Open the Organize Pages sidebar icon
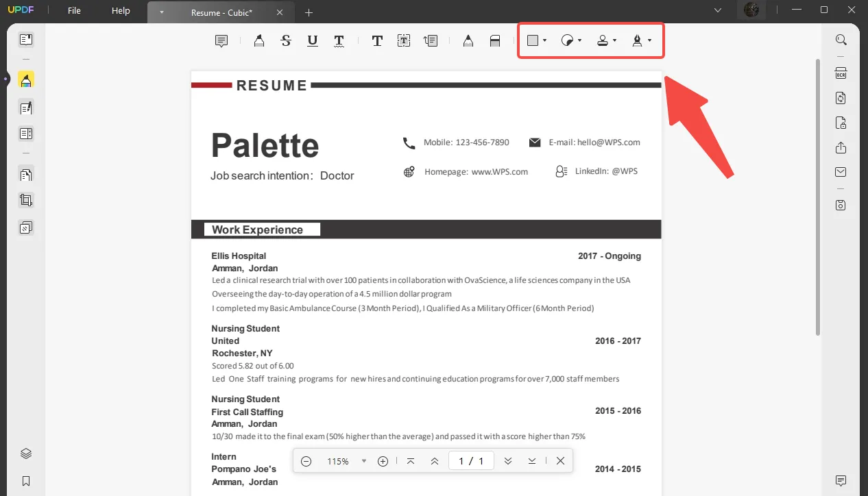This screenshot has width=868, height=496. (26, 175)
